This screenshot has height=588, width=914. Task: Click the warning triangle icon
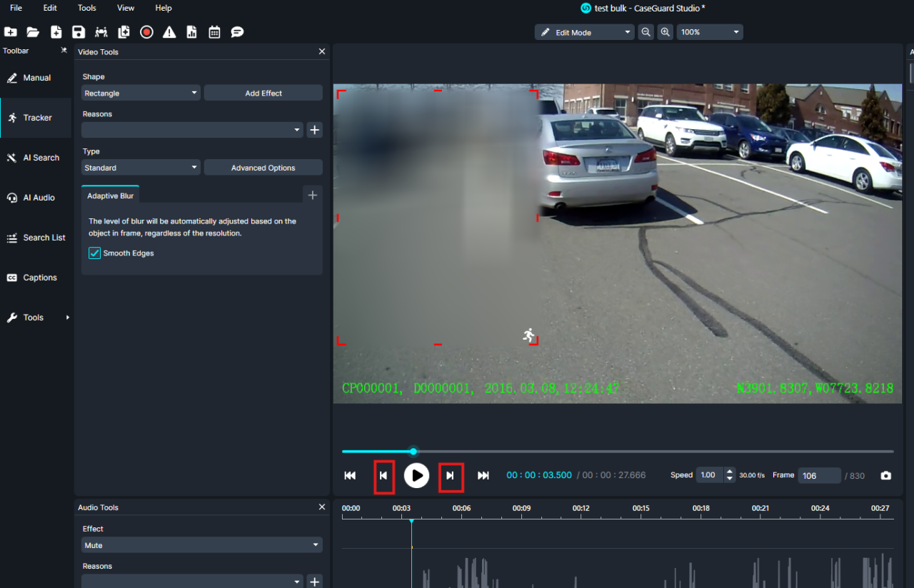click(169, 32)
